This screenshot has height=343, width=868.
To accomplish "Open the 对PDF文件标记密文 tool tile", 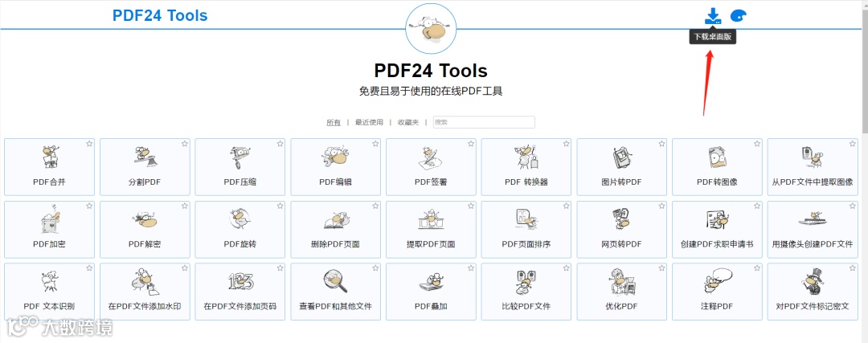I will pyautogui.click(x=813, y=292).
